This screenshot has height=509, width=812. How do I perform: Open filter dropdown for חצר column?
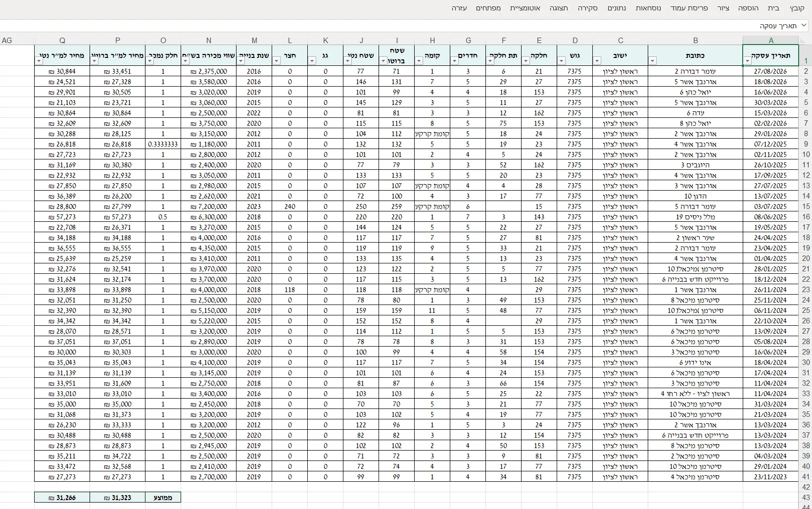tap(277, 61)
